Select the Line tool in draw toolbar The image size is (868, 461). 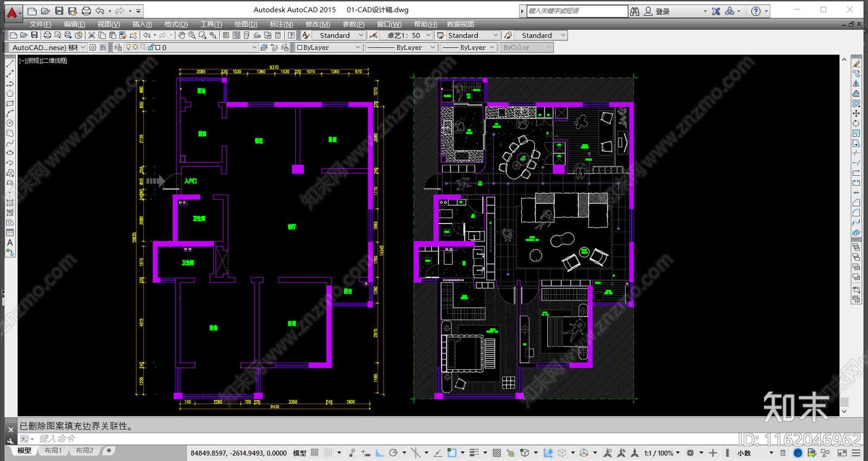pos(10,63)
